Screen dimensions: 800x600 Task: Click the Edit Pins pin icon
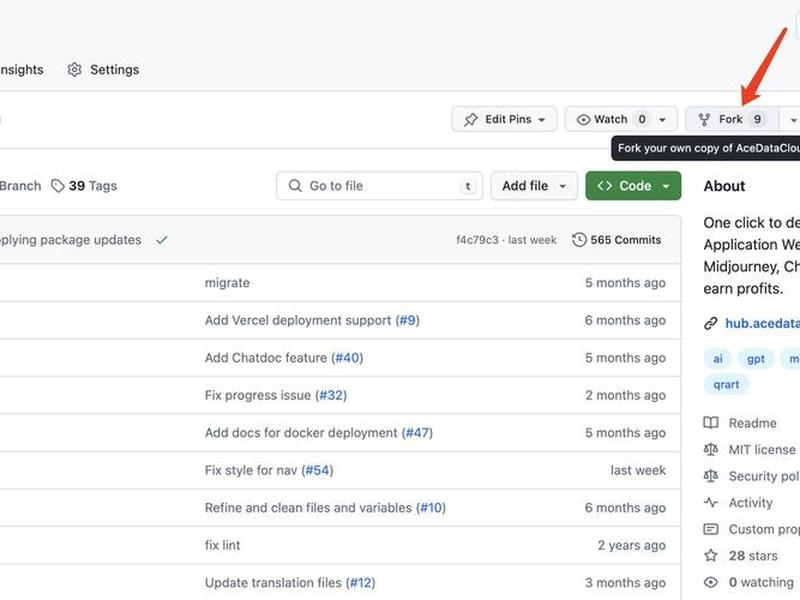coord(470,119)
